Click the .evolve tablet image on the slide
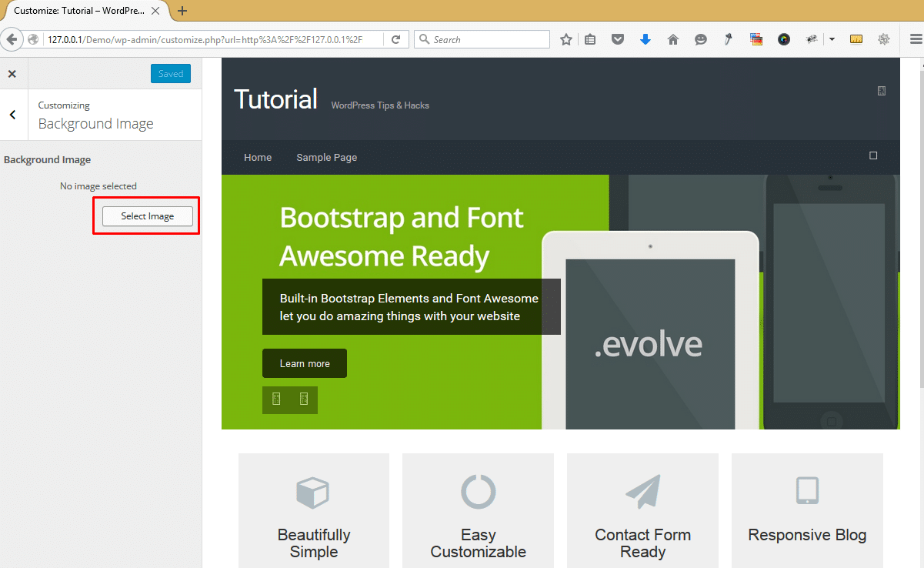Screen dimensions: 924x568 (x=650, y=331)
